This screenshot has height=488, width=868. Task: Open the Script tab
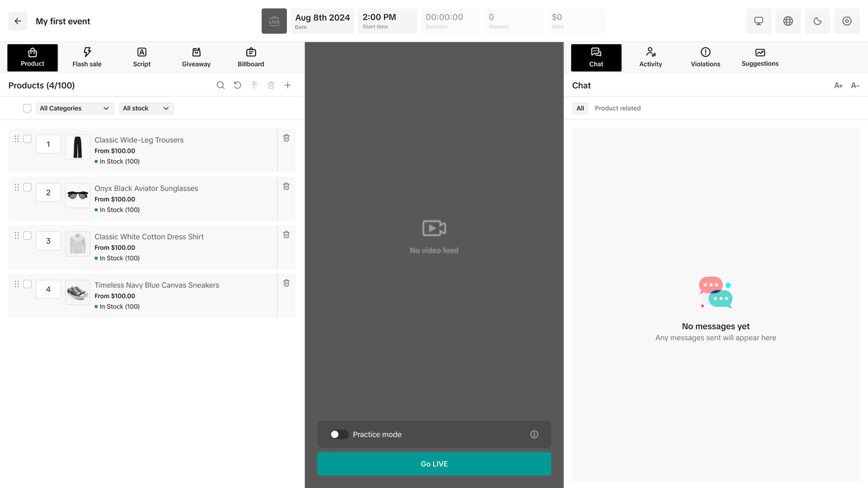(142, 58)
